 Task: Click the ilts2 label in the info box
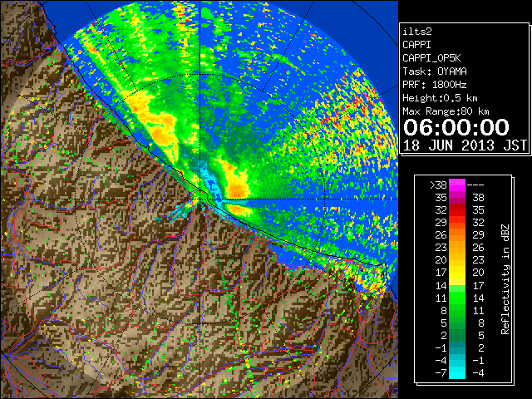tap(417, 32)
